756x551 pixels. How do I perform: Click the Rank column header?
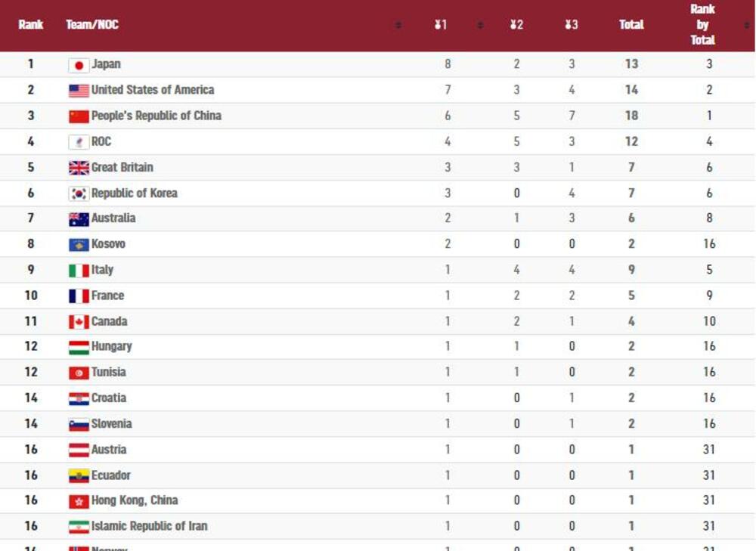pos(31,25)
